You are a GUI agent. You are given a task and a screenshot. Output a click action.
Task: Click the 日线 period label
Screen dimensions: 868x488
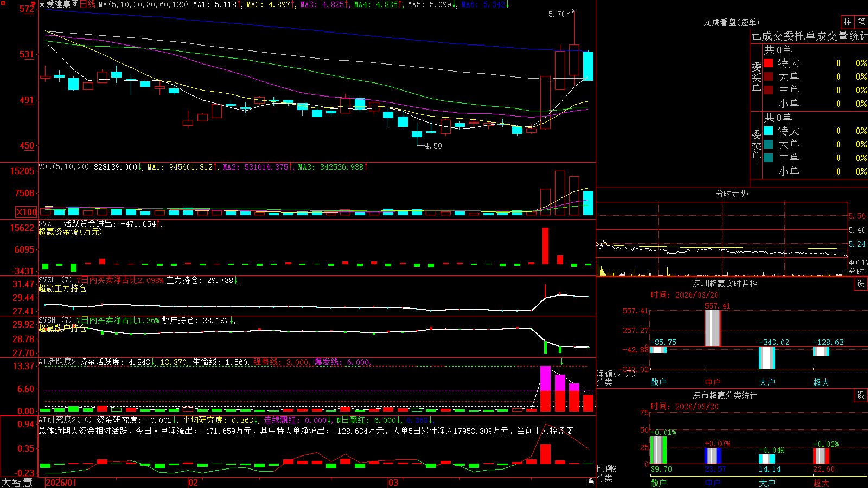(87, 4)
